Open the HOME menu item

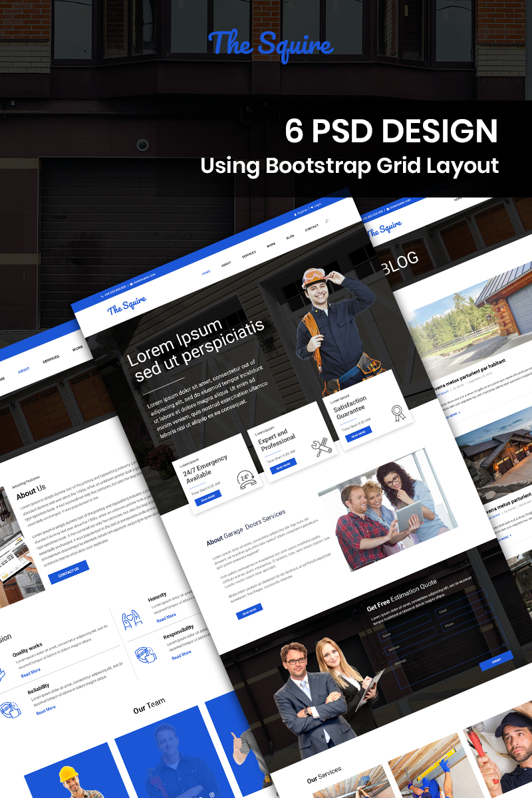point(206,273)
